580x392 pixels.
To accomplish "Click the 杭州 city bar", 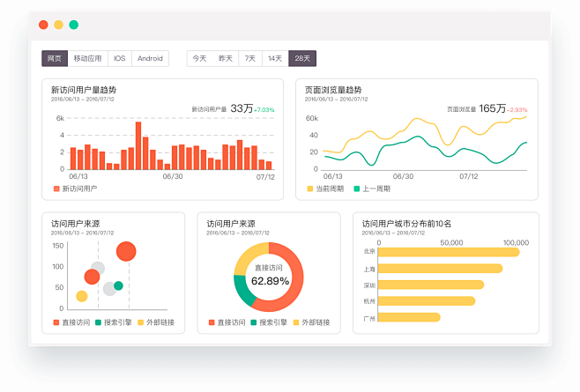I will (427, 301).
